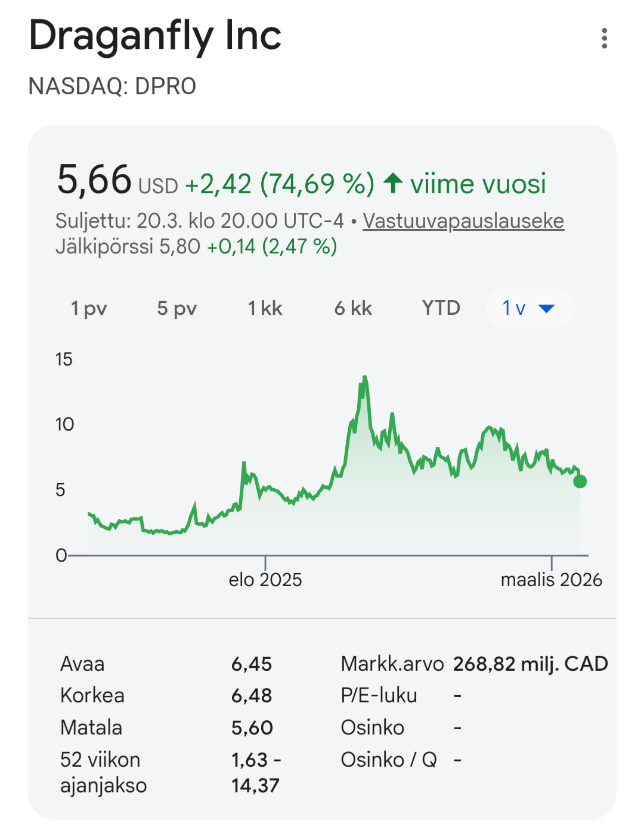The image size is (644, 827).
Task: Click the maalis 2026 axis label
Action: pos(551,580)
